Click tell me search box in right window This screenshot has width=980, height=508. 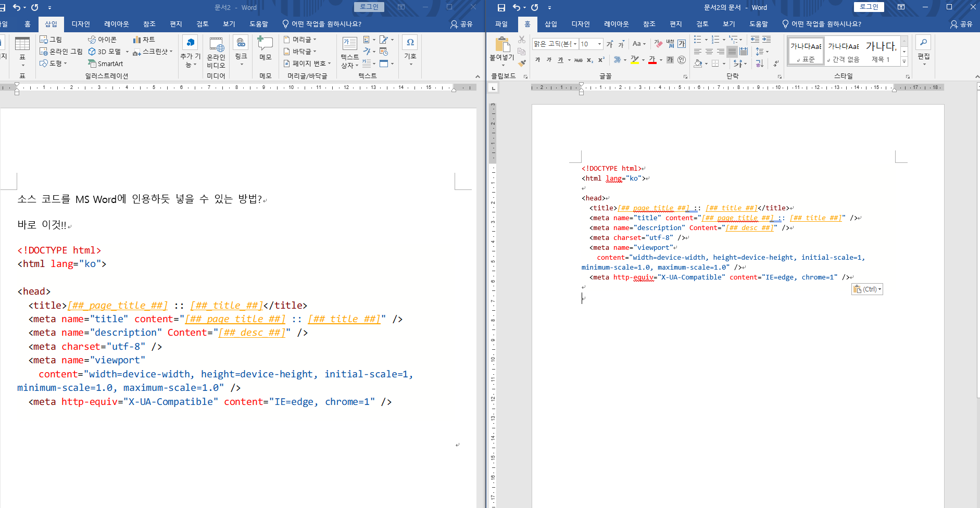[x=822, y=24]
